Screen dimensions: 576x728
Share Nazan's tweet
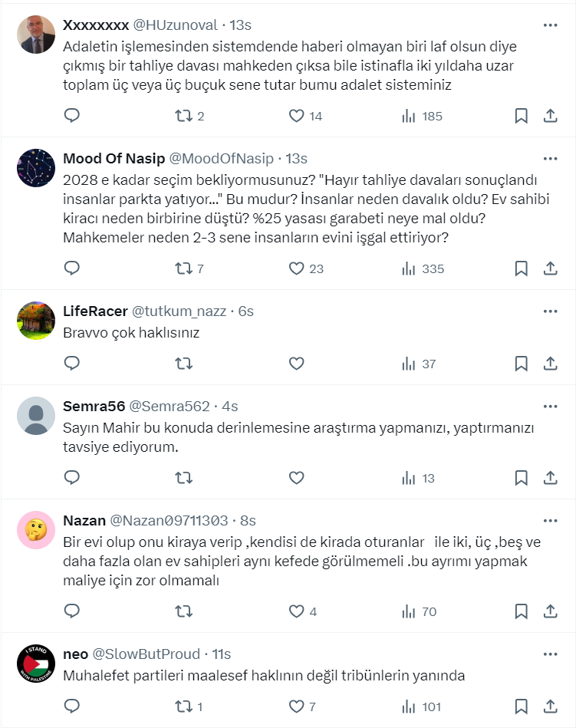click(x=550, y=611)
